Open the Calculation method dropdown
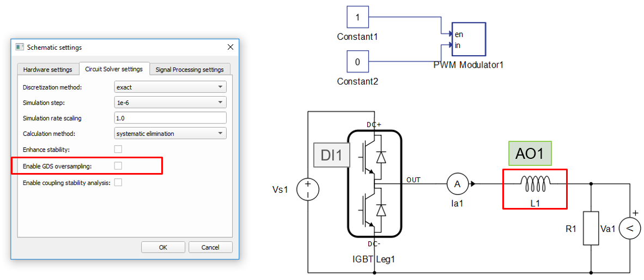 click(x=170, y=133)
